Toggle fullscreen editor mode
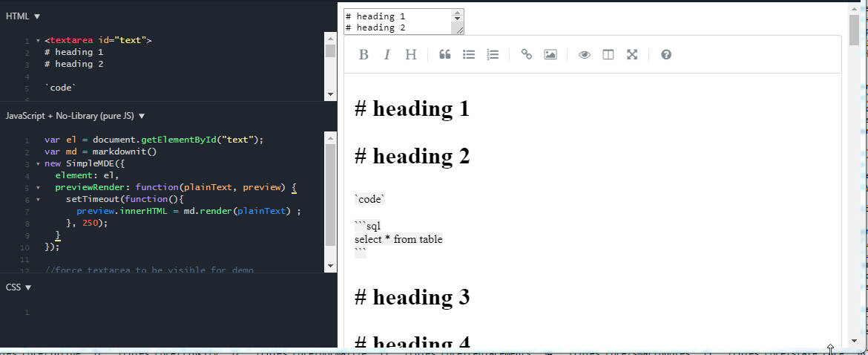Viewport: 868px width, 355px height. pos(632,54)
